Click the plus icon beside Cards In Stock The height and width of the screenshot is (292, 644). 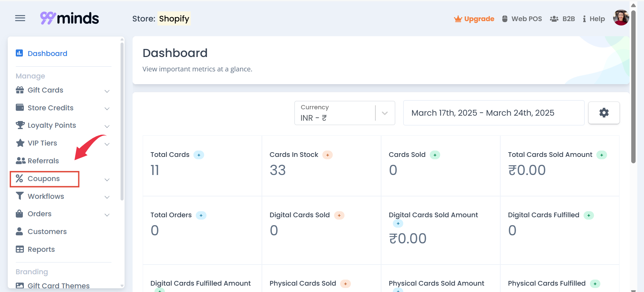click(327, 155)
